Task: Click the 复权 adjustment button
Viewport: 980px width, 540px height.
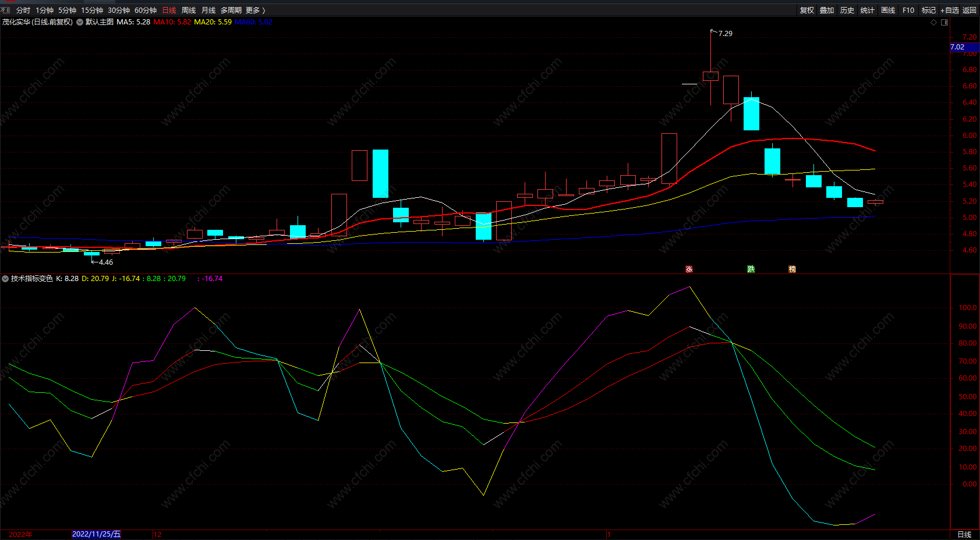Action: point(807,10)
